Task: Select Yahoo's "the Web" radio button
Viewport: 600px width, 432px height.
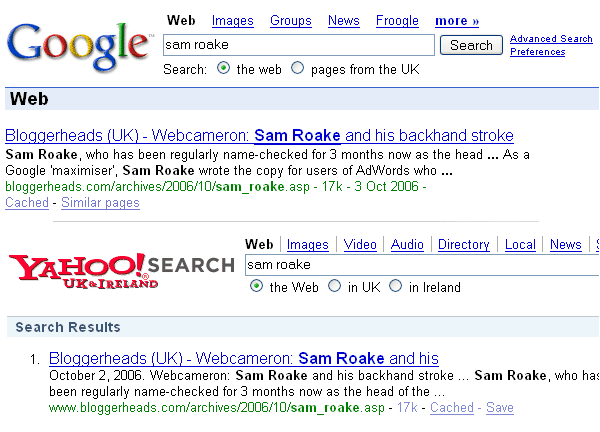Action: click(x=255, y=287)
